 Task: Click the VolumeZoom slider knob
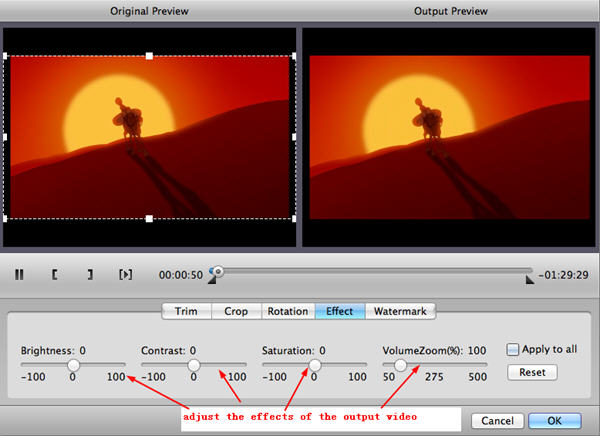pyautogui.click(x=400, y=365)
